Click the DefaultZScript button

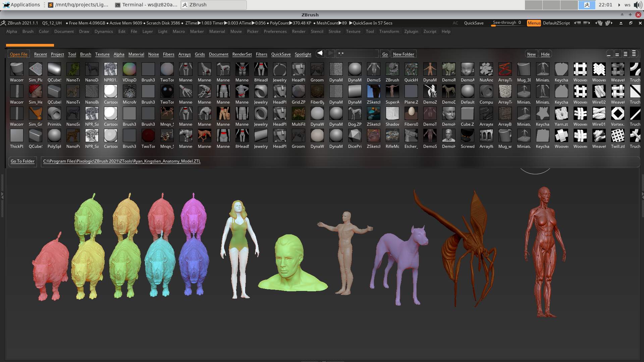tap(556, 23)
